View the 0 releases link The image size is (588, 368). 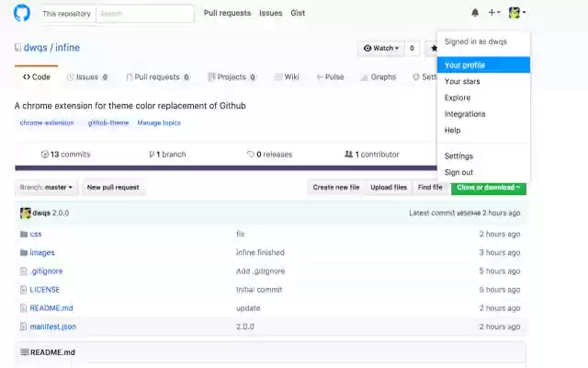tap(269, 155)
